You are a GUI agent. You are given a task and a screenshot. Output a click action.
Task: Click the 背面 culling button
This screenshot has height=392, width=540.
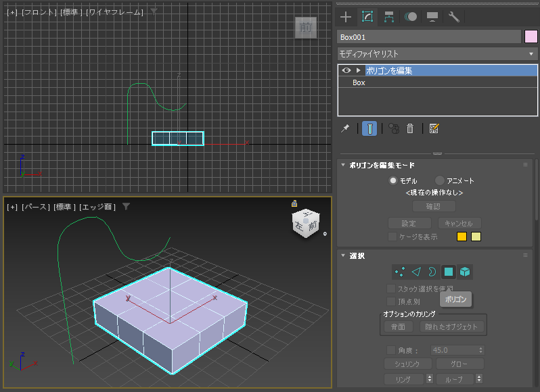[398, 326]
